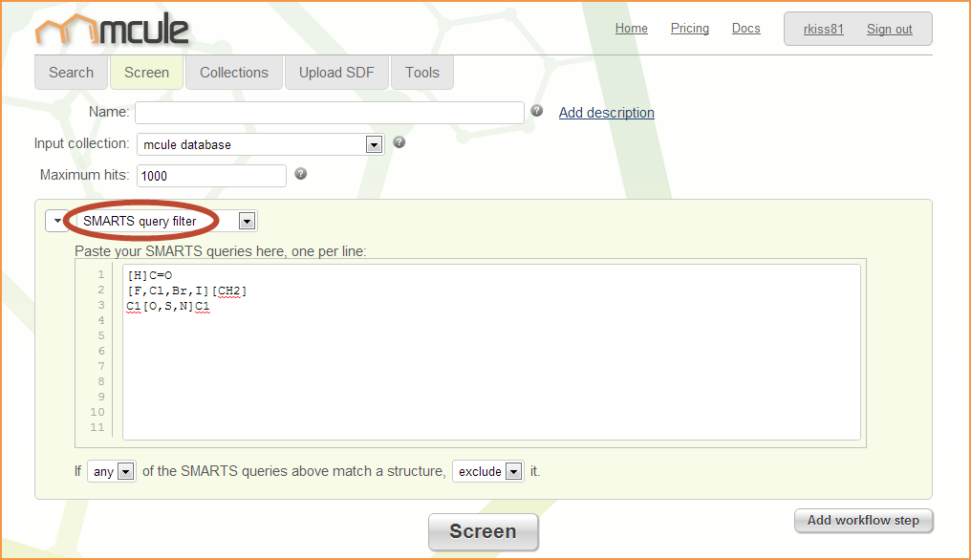
Task: Click the [F,Cl,Br,I][CH2] query line
Action: [187, 291]
